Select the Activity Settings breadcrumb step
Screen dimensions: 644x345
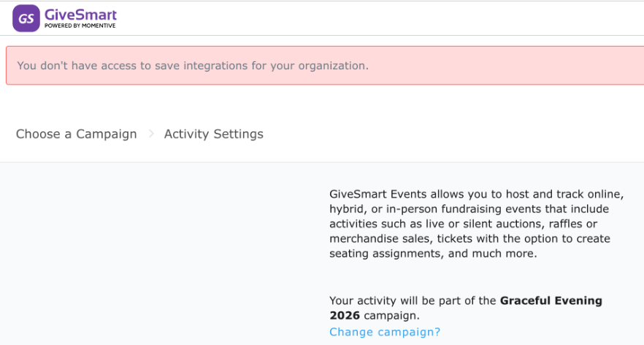[x=213, y=133]
